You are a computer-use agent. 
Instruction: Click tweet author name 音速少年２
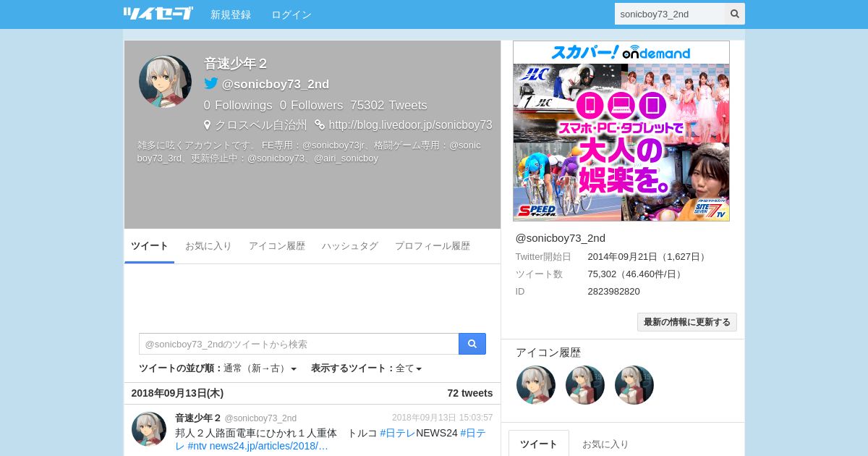click(x=198, y=418)
